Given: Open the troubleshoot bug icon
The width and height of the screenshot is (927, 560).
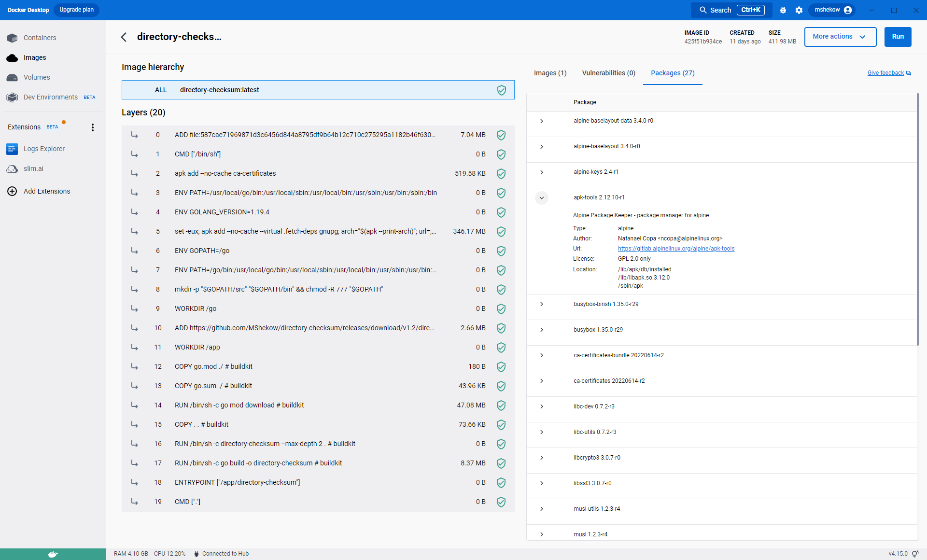Looking at the screenshot, I should coord(783,10).
